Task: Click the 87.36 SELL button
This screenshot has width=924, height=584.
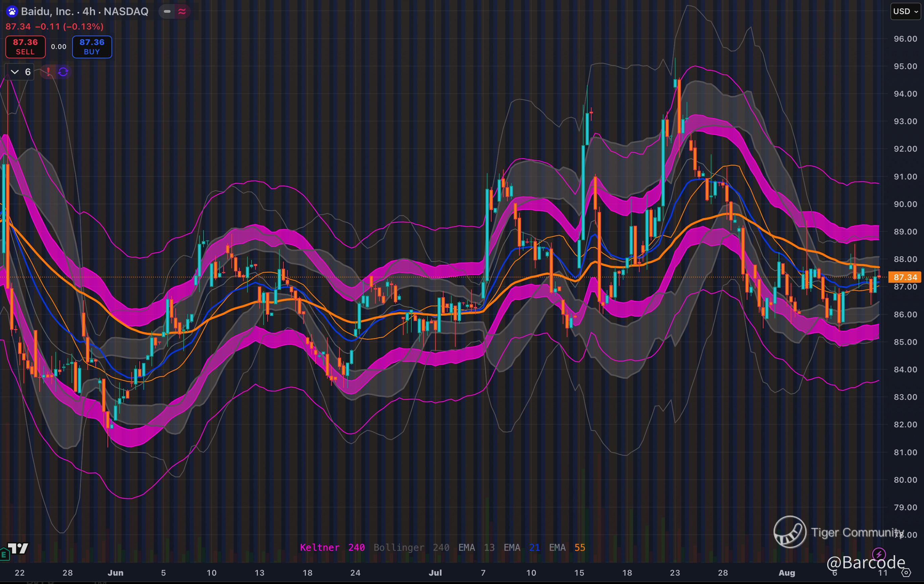Action: point(25,47)
